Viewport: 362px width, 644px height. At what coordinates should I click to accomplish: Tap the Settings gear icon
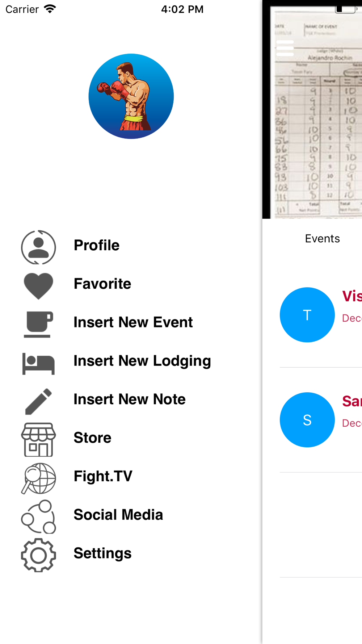[x=38, y=555]
